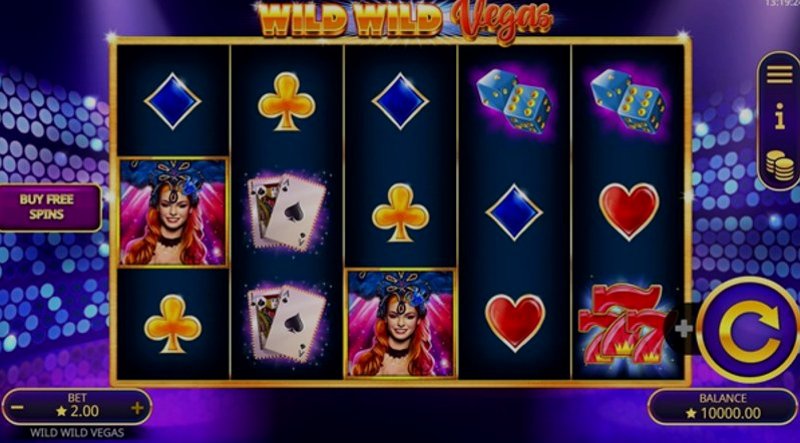This screenshot has height=443, width=800.
Task: Select the showgirl symbol on first reel
Action: (173, 212)
